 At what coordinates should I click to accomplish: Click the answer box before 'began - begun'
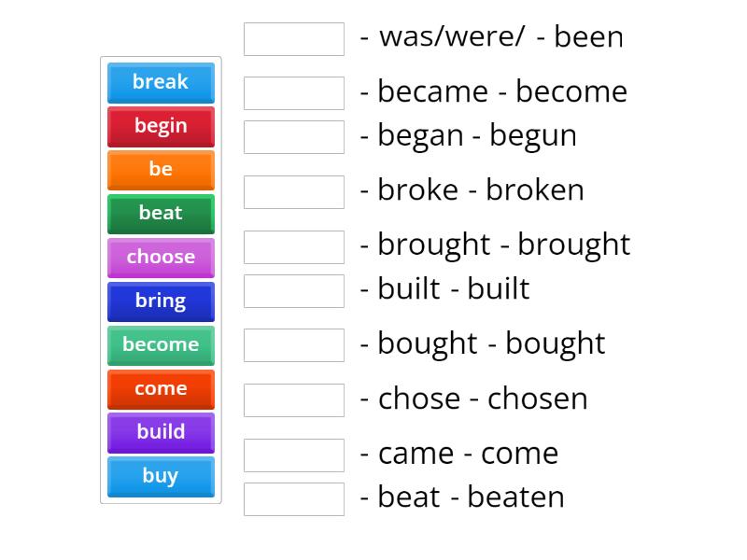pyautogui.click(x=293, y=136)
